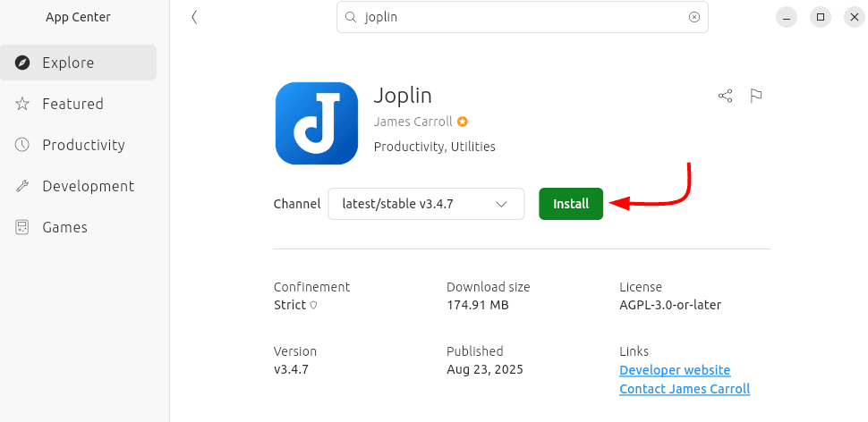Clear the search text with the X icon
This screenshot has width=868, height=422.
[x=694, y=17]
